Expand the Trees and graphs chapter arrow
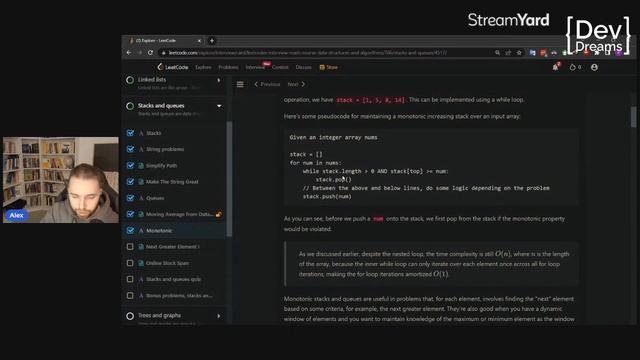This screenshot has height=360, width=640. click(x=219, y=316)
